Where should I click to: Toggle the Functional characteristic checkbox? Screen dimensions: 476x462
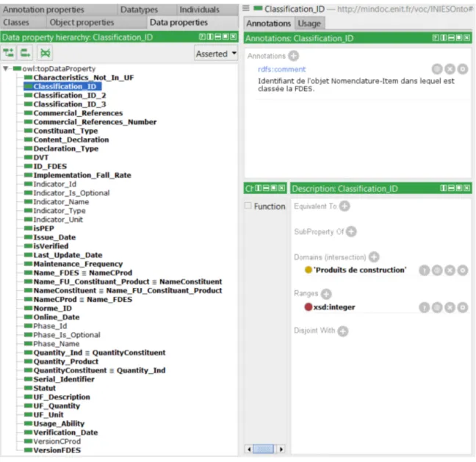click(x=248, y=206)
